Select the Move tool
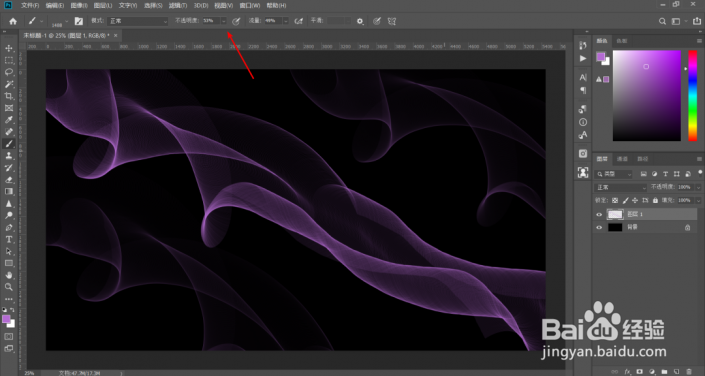The height and width of the screenshot is (376, 705). coord(9,48)
